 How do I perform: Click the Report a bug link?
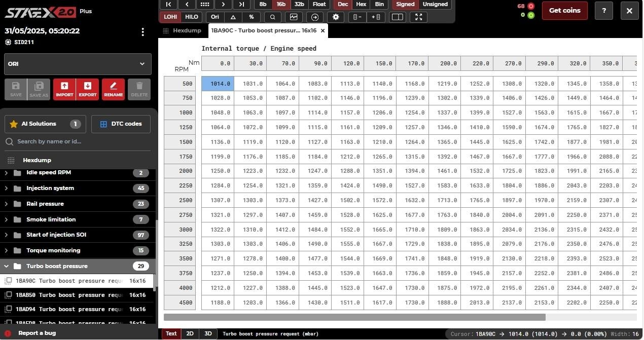(x=37, y=333)
